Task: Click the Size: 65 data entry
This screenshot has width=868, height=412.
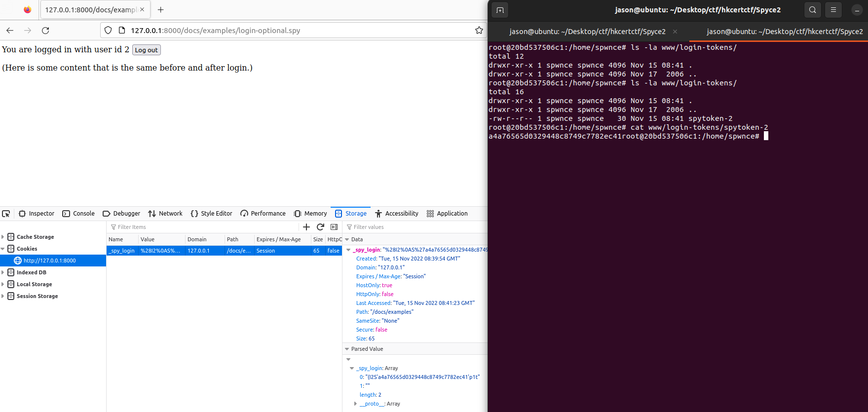Action: (366, 338)
